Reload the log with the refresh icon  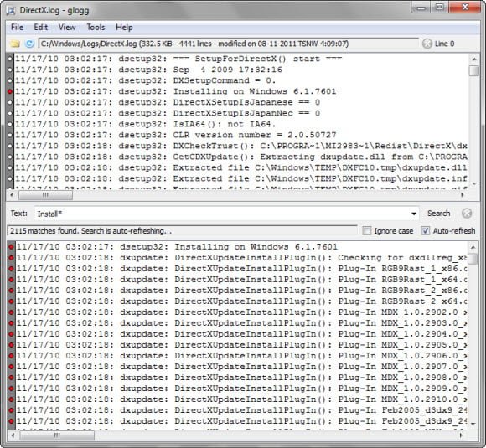(30, 44)
